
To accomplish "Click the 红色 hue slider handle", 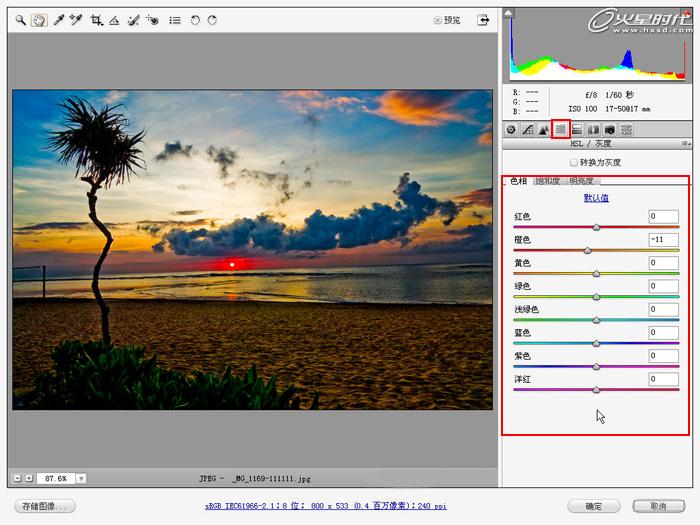I will pos(596,227).
